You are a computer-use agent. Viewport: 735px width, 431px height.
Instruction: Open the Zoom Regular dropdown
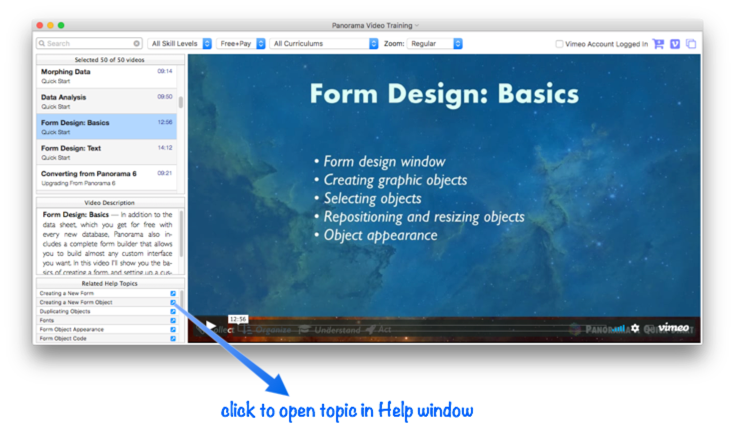435,44
